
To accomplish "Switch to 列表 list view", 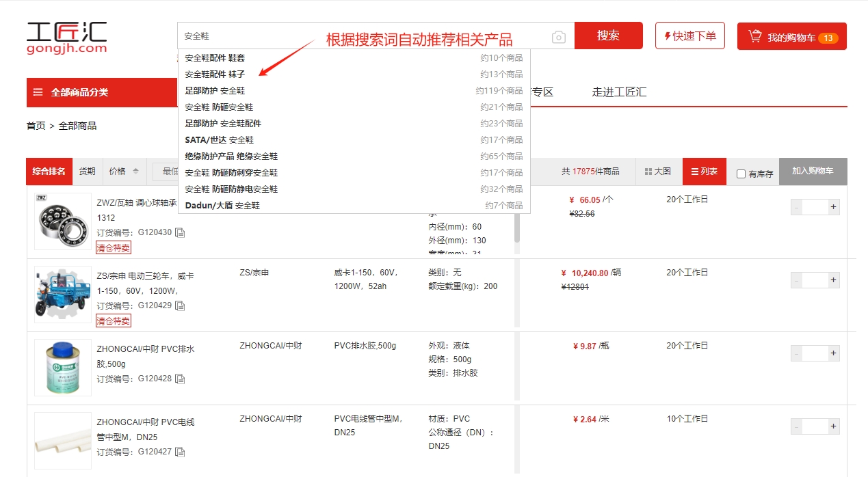I will (705, 172).
